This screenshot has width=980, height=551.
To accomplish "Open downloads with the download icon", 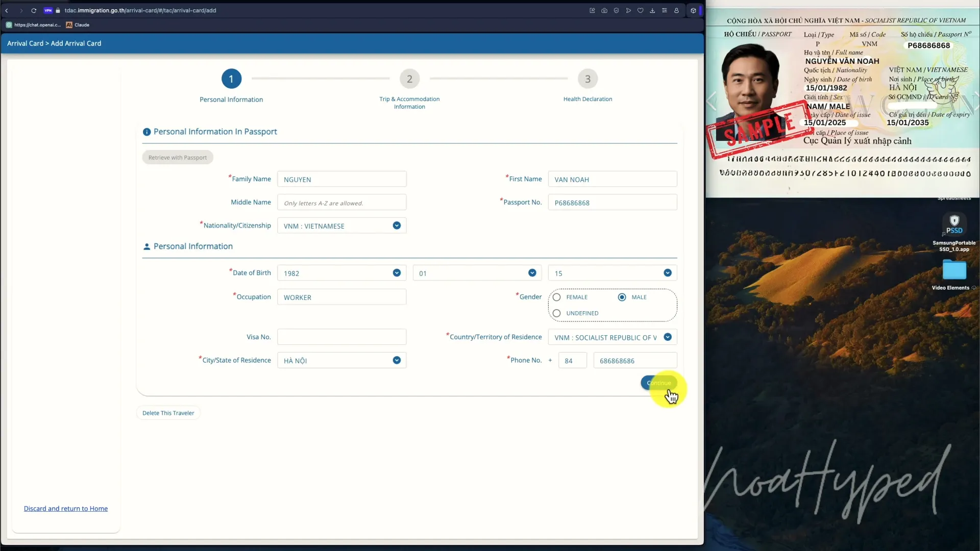I will point(652,10).
